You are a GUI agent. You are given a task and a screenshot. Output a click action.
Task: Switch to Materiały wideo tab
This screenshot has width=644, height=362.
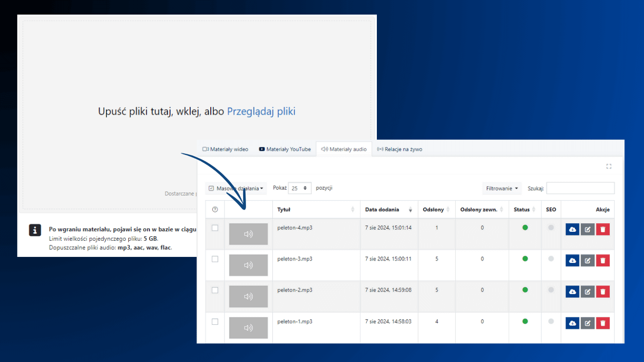click(225, 149)
